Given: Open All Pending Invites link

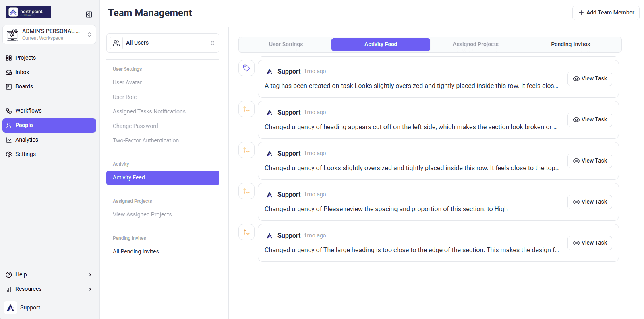Looking at the screenshot, I should 136,251.
